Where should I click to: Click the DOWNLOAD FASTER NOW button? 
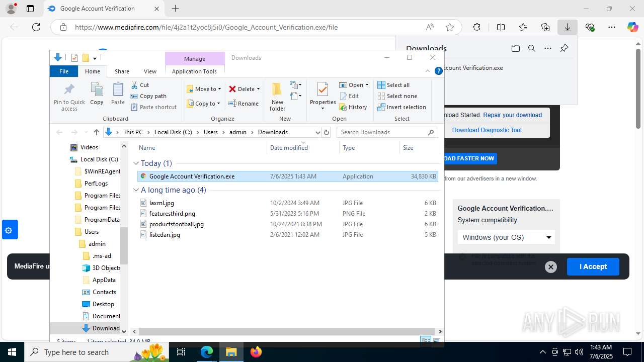click(470, 158)
